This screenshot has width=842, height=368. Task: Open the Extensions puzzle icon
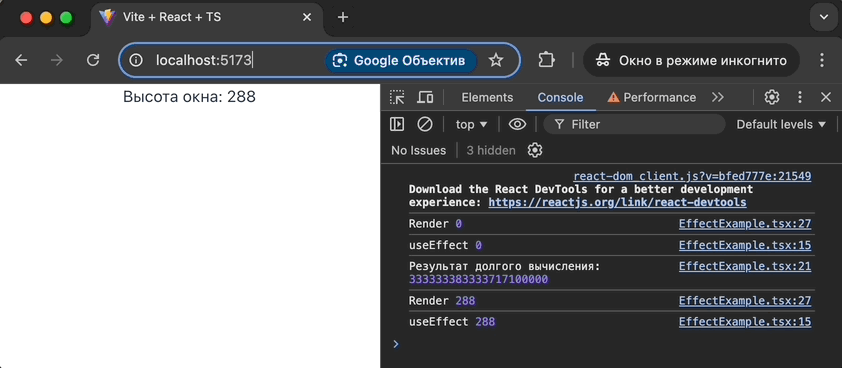(x=546, y=60)
